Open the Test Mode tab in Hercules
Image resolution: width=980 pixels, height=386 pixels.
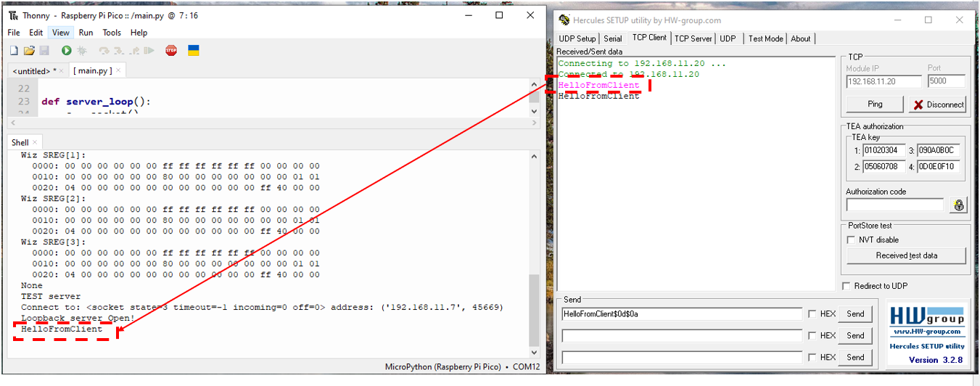click(765, 38)
